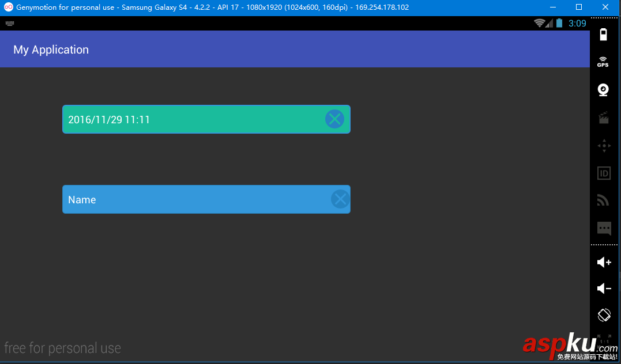
Task: Click the Genymotion logo in title bar
Action: tap(8, 7)
